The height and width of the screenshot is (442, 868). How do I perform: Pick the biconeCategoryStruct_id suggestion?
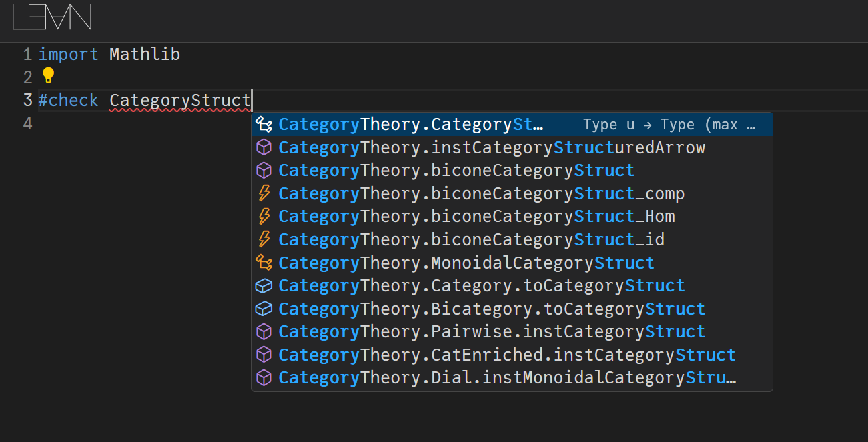click(471, 239)
